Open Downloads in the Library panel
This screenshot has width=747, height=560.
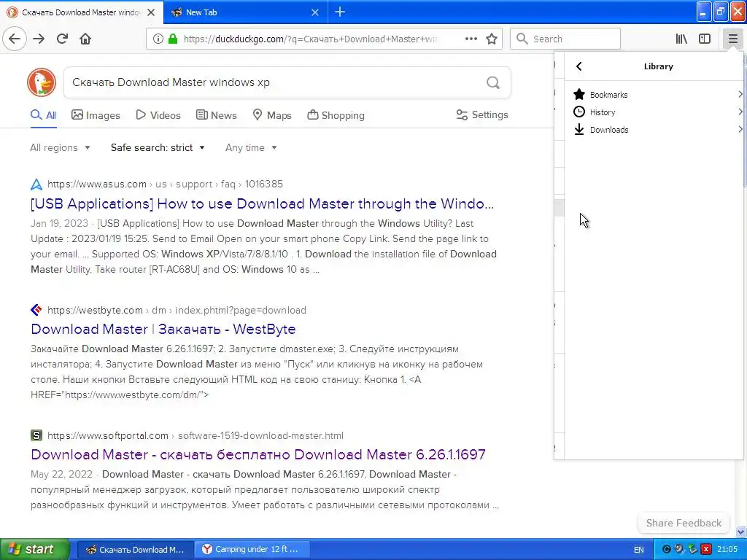[x=657, y=130]
